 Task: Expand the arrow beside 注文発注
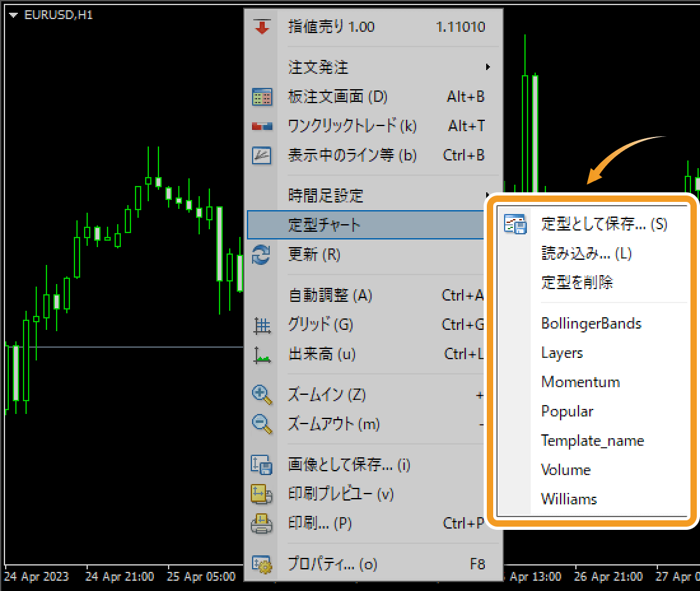pyautogui.click(x=488, y=67)
